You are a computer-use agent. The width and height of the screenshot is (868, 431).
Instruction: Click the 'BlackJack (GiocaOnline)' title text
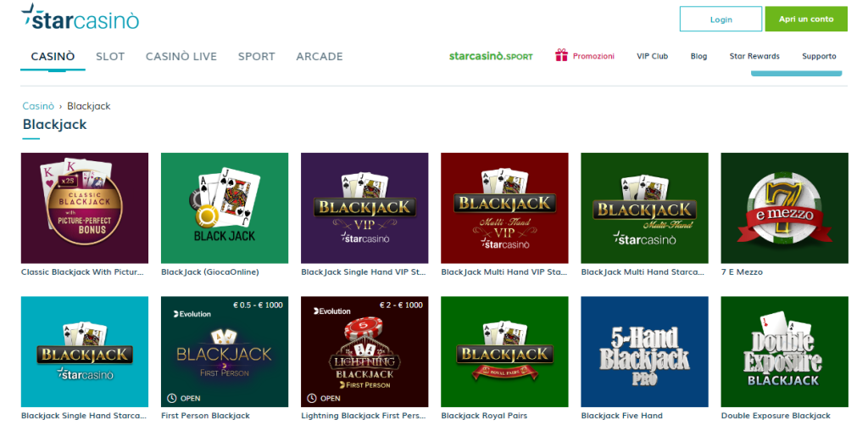click(x=210, y=272)
